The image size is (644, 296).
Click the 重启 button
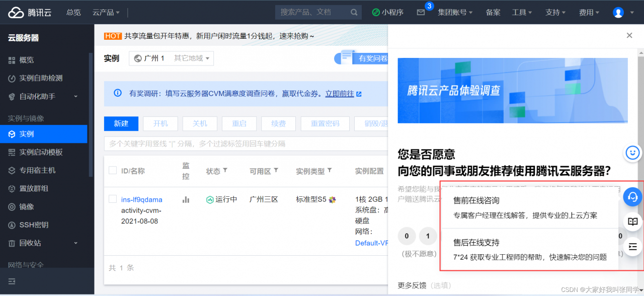click(239, 123)
